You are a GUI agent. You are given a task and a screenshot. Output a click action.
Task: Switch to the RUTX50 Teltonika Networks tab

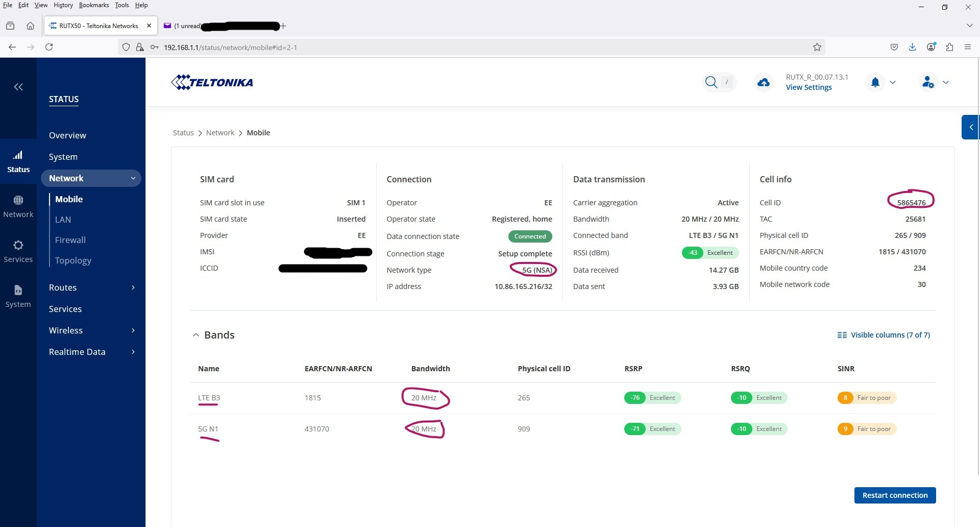(x=99, y=26)
